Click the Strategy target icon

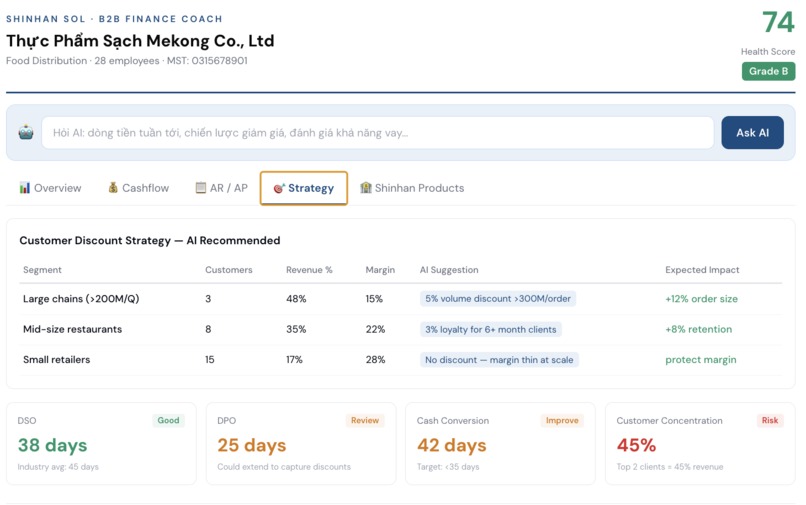coord(279,188)
